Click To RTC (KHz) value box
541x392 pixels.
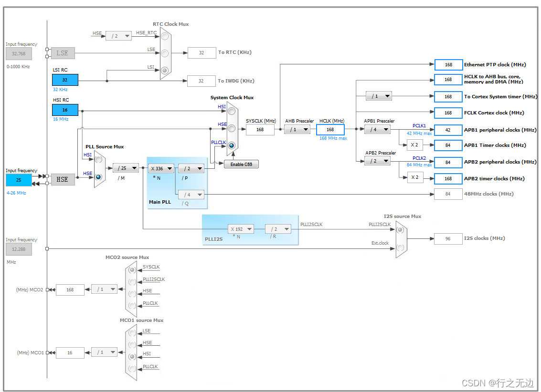[202, 53]
